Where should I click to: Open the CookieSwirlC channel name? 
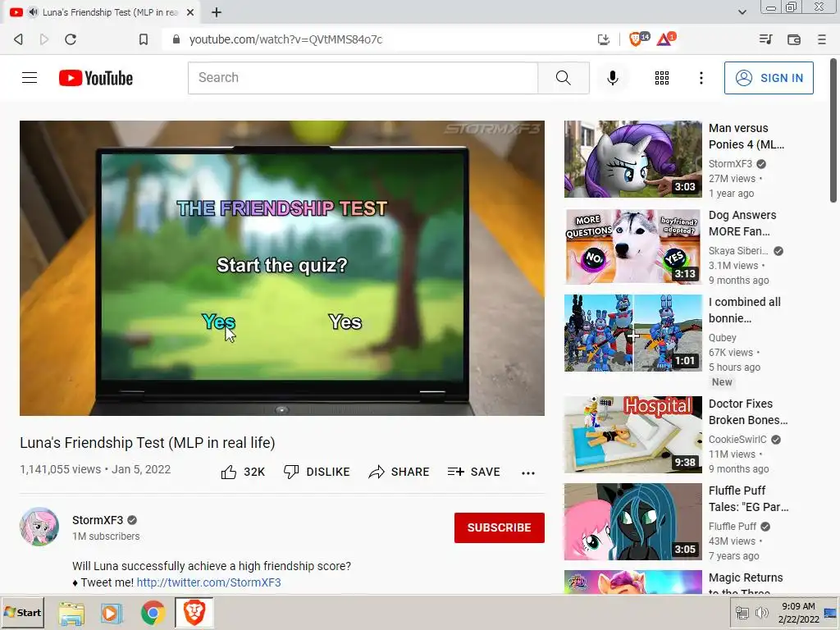(x=737, y=440)
